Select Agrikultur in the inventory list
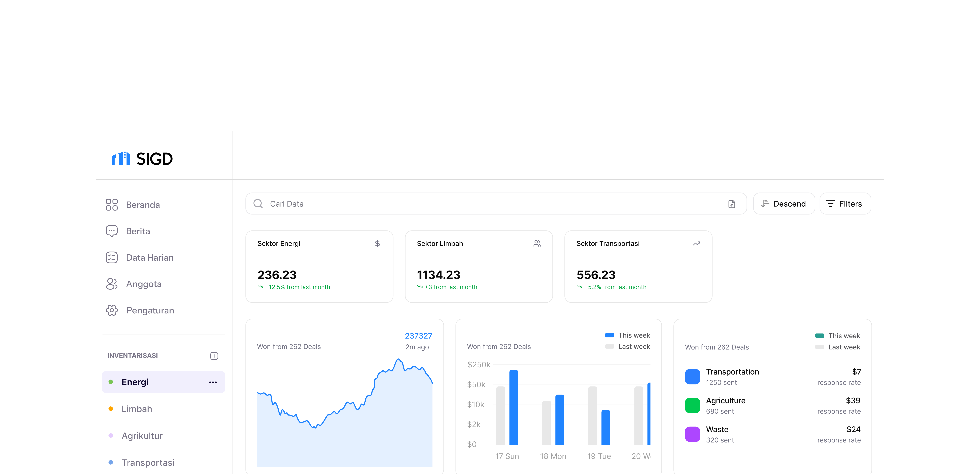 (142, 436)
